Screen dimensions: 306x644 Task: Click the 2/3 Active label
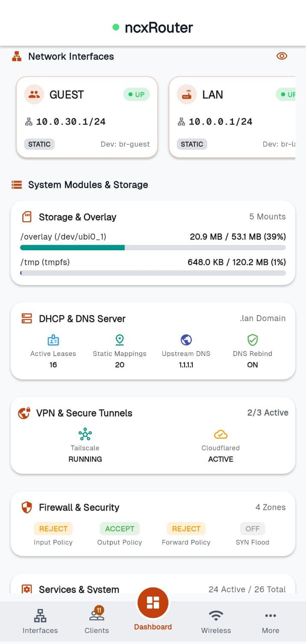click(x=268, y=413)
